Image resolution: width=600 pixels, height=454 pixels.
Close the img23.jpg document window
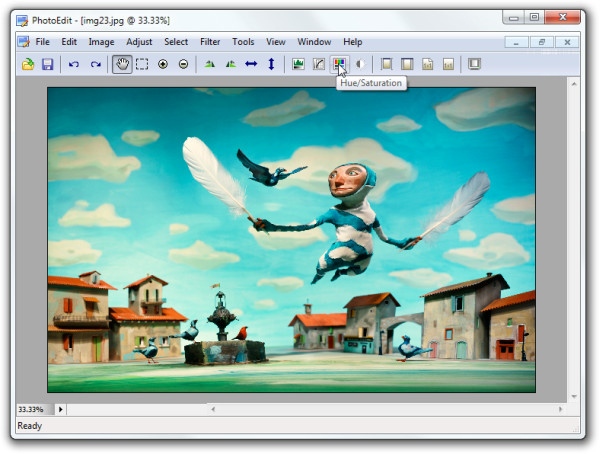click(x=567, y=42)
